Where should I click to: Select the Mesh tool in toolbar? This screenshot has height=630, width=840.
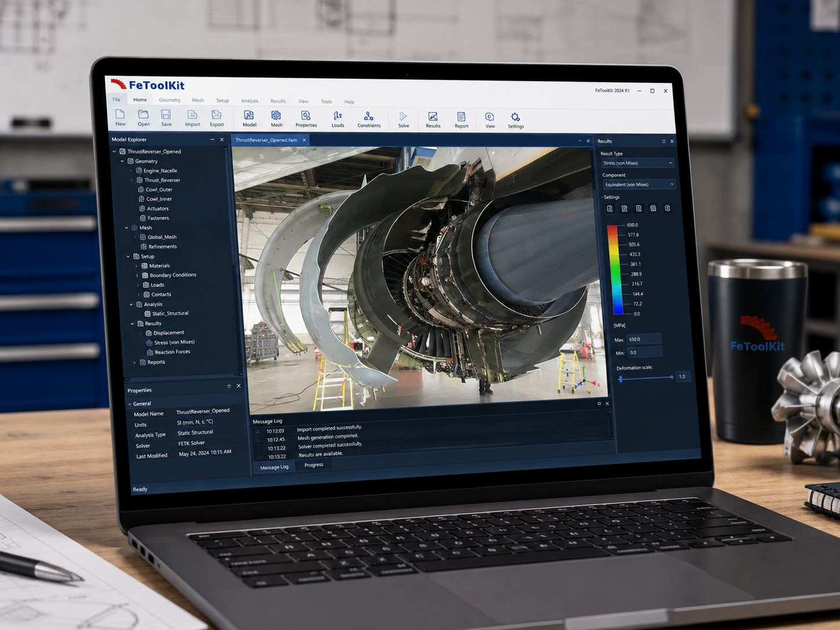(276, 119)
